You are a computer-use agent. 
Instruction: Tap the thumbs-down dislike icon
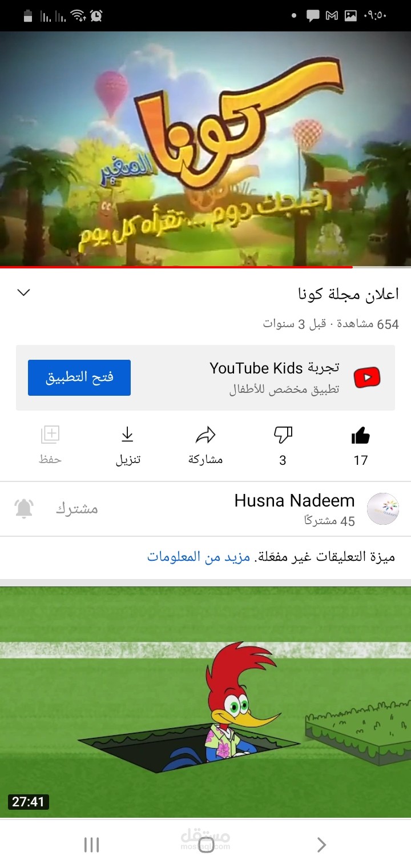(283, 436)
